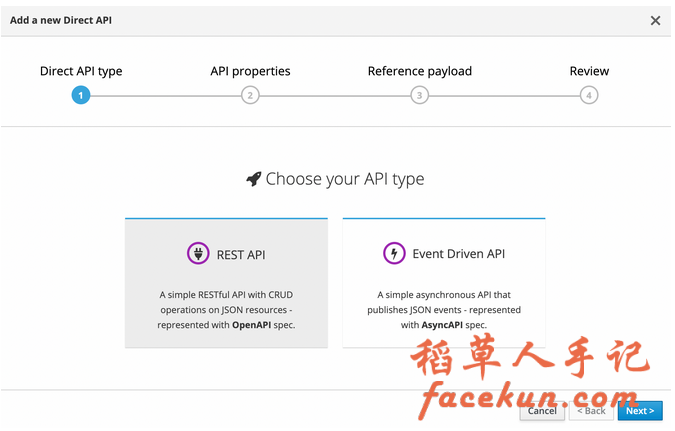Click the rocket icon beside Choose your API type
675x431 pixels.
pyautogui.click(x=254, y=179)
